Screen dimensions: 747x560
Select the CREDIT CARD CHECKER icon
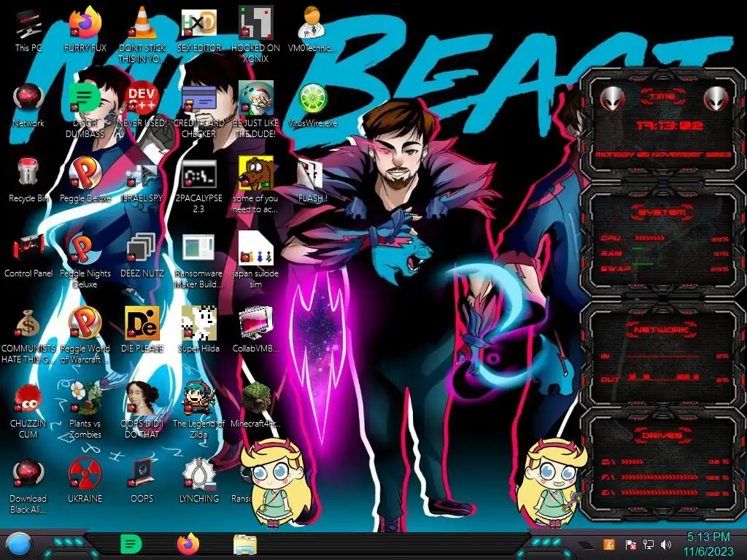pos(198,110)
